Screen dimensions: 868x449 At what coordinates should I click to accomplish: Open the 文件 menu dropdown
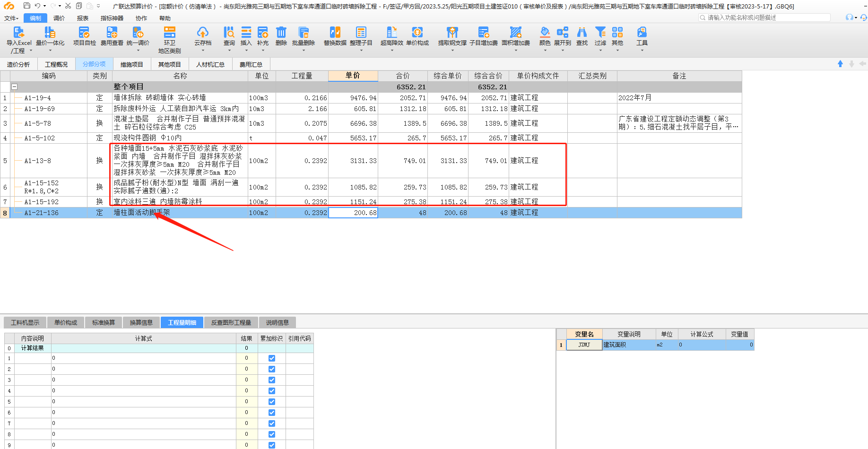click(x=11, y=18)
